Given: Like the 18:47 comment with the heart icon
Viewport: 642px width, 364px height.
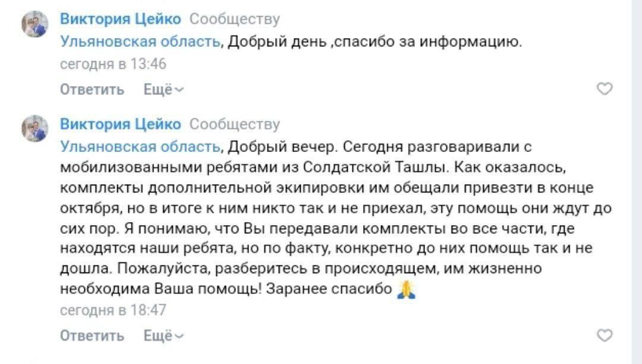Looking at the screenshot, I should pos(604,335).
